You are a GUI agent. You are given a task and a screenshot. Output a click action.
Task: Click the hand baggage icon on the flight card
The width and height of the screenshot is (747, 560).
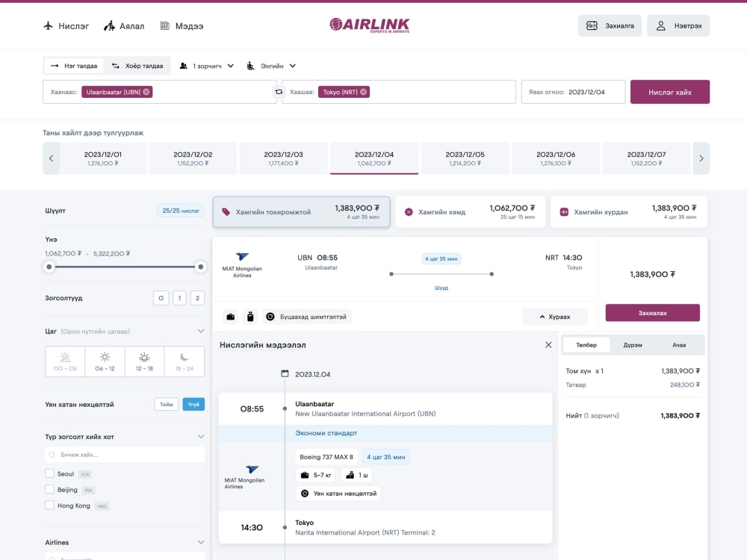pyautogui.click(x=231, y=317)
